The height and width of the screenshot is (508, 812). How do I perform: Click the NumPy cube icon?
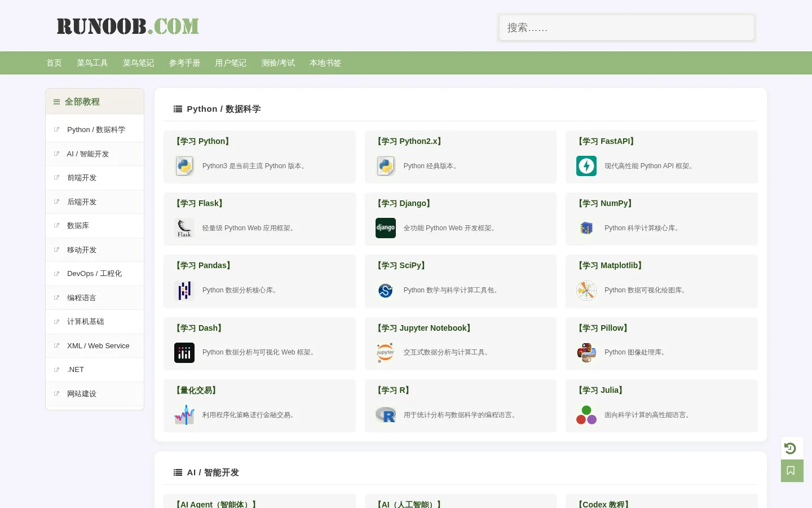click(x=586, y=228)
